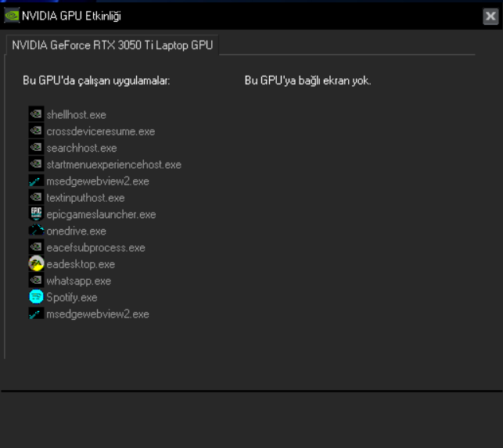
Task: Click the EA Desktop app icon
Action: pos(36,263)
